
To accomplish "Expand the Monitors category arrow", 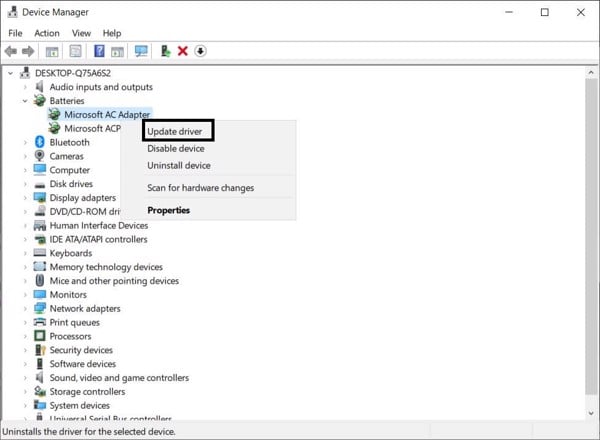I will (25, 295).
